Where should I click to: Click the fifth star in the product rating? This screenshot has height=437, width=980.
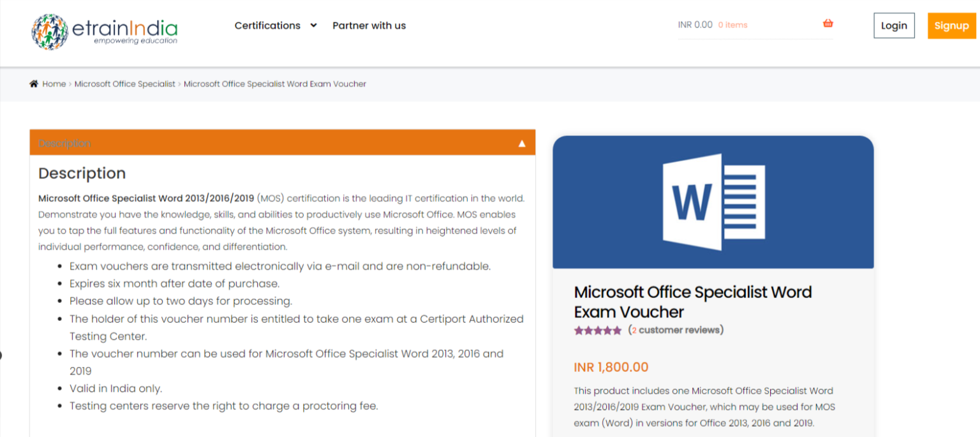tap(617, 330)
